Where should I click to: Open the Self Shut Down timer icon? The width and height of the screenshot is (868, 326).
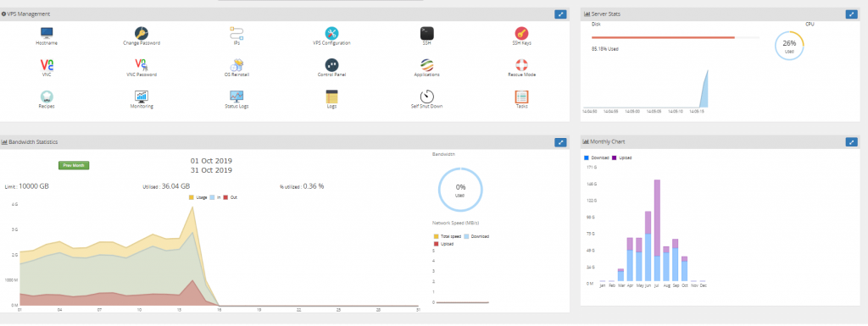[x=427, y=97]
